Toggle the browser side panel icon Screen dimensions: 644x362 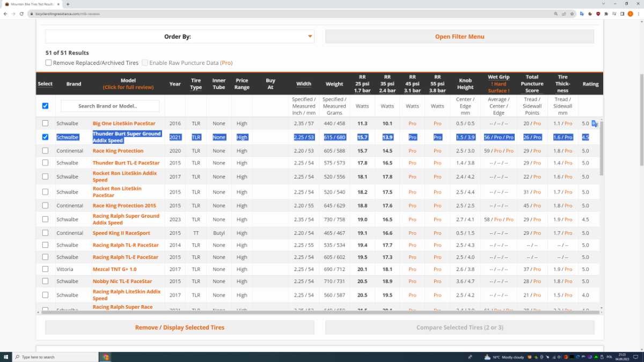point(622,13)
